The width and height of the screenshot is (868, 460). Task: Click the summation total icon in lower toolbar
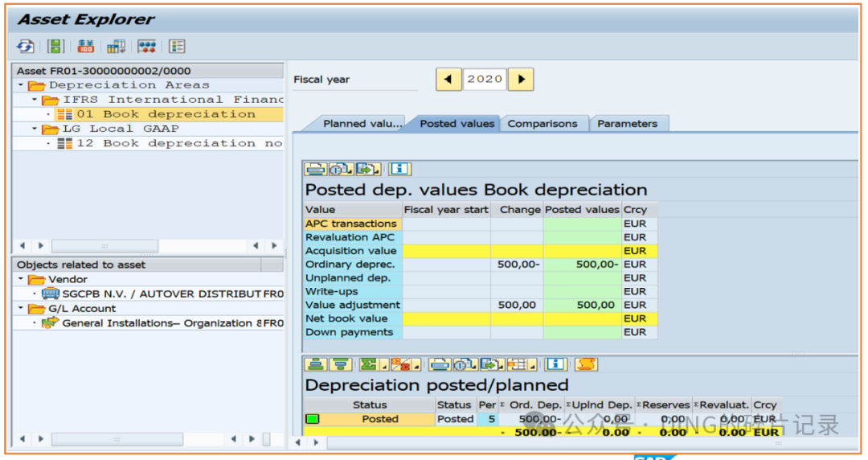(x=369, y=364)
